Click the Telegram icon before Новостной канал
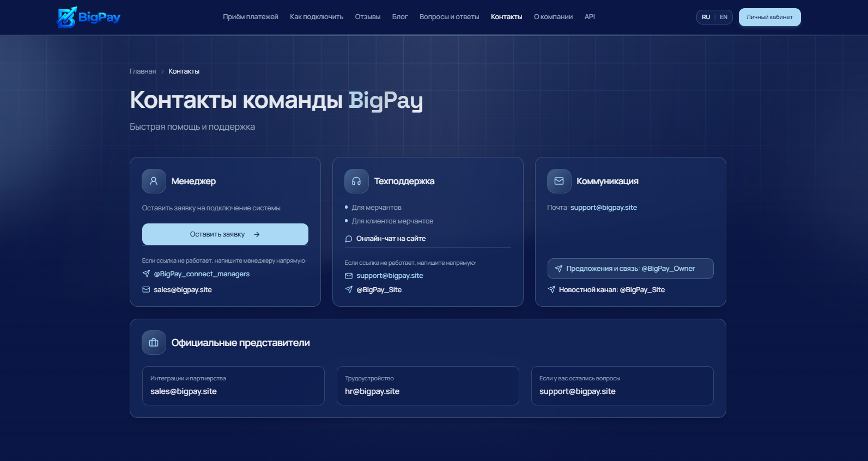Viewport: 868px width, 461px height. pos(551,289)
